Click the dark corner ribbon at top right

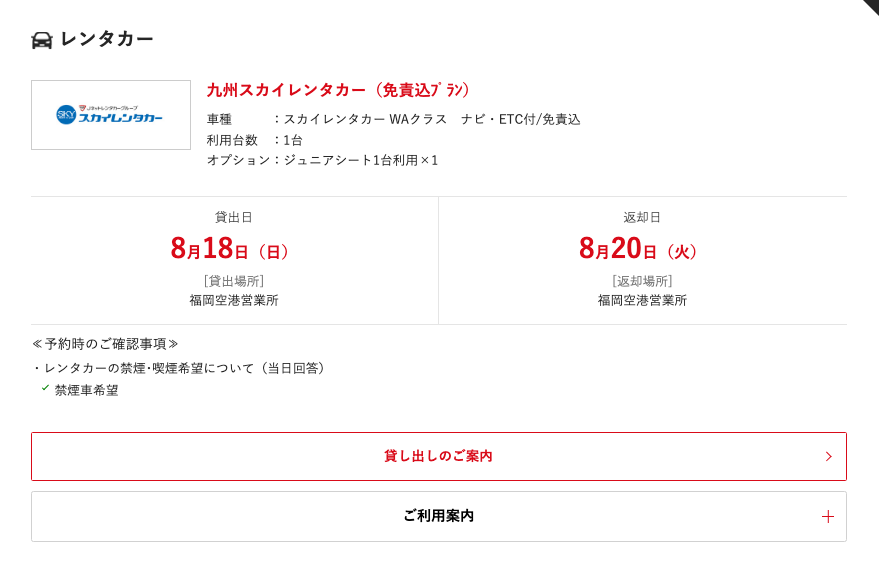(869, 6)
